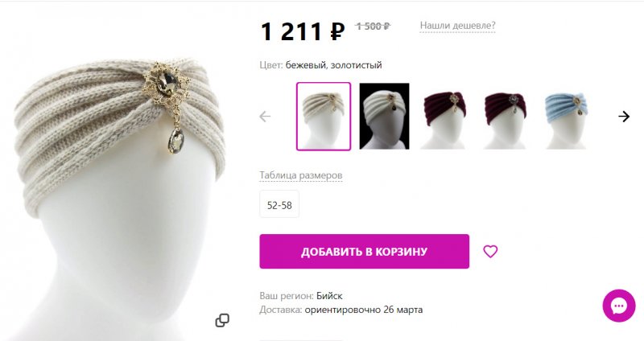Click ДОБАВИТЬ В КОРЗИНУ button
The width and height of the screenshot is (644, 341).
point(365,252)
